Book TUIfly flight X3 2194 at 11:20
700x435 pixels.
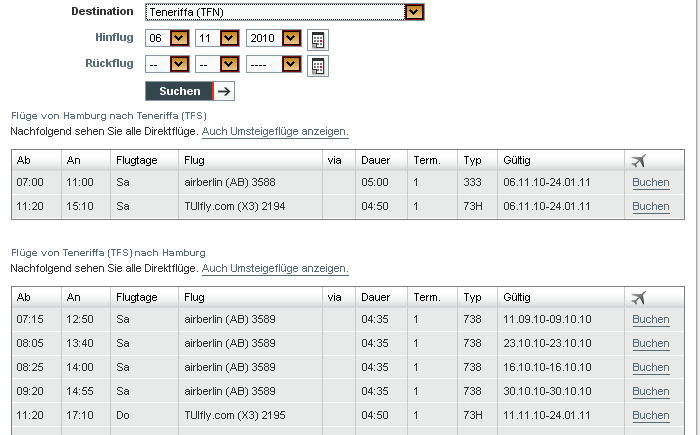coord(650,207)
